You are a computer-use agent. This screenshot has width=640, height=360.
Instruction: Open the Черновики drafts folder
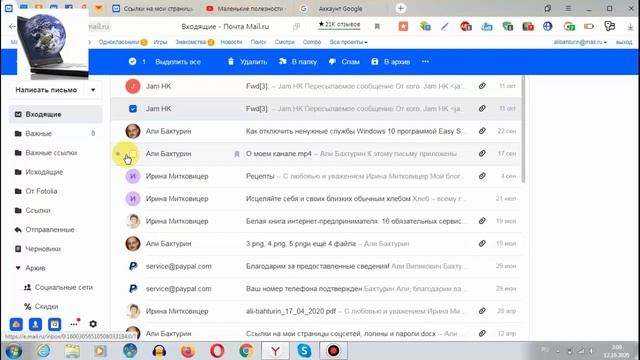pyautogui.click(x=56, y=249)
